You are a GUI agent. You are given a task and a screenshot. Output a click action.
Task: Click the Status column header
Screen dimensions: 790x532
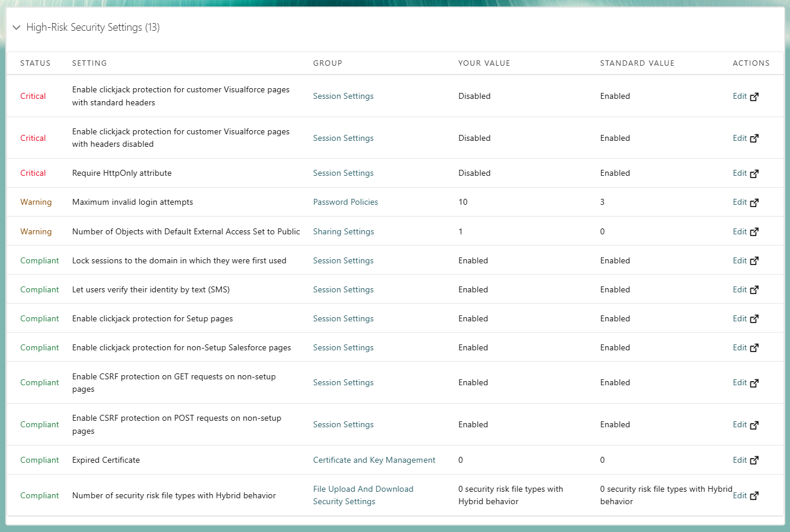coord(35,63)
